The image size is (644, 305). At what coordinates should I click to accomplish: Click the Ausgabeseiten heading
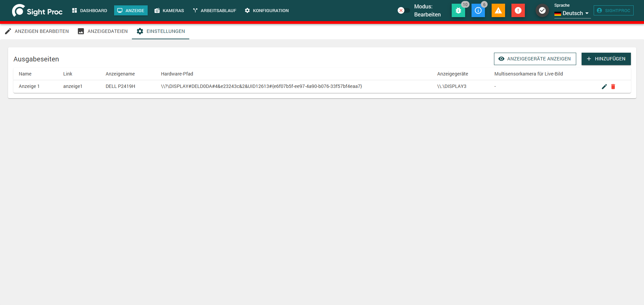tap(36, 59)
